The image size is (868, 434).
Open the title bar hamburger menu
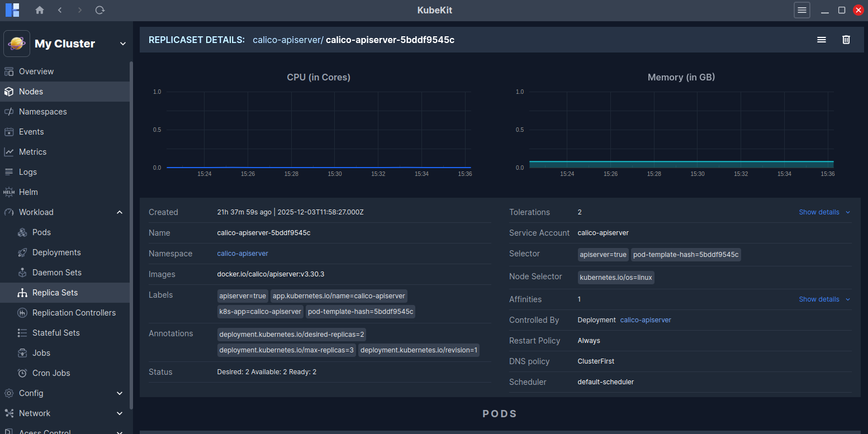(x=801, y=10)
